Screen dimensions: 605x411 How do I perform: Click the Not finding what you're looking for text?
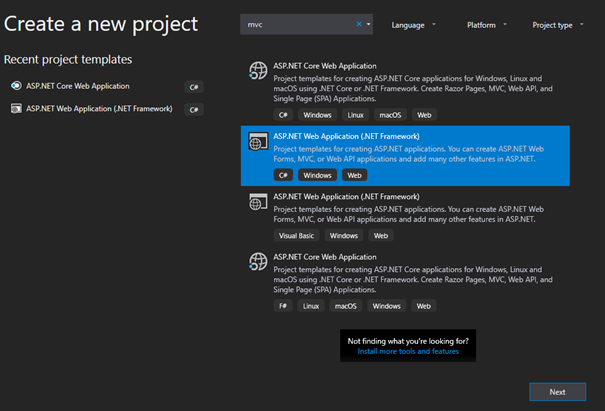tap(408, 341)
